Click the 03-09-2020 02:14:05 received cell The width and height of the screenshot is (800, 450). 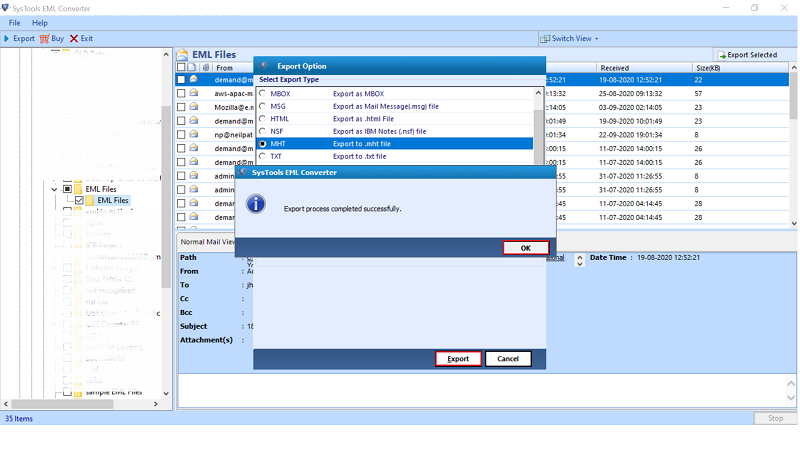[x=630, y=107]
